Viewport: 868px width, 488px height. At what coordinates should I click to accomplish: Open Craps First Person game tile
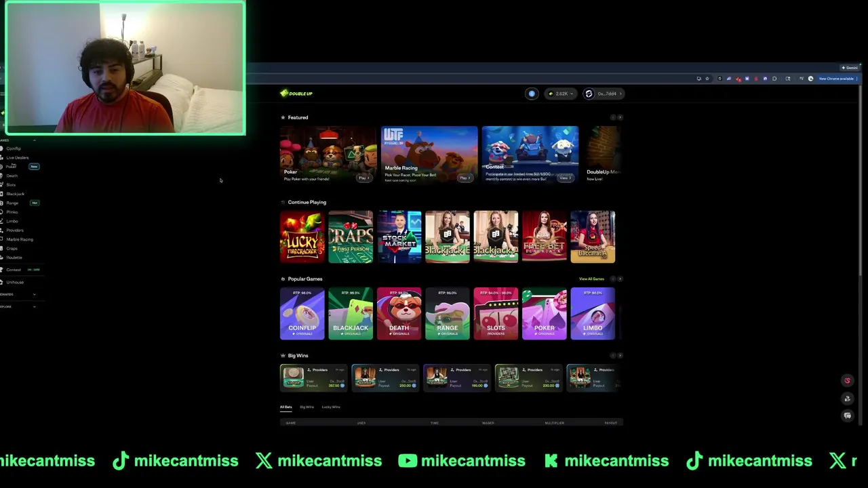click(351, 237)
